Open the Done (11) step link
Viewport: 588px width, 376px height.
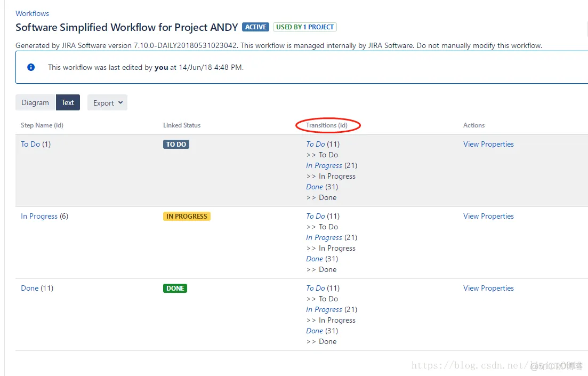tap(30, 288)
